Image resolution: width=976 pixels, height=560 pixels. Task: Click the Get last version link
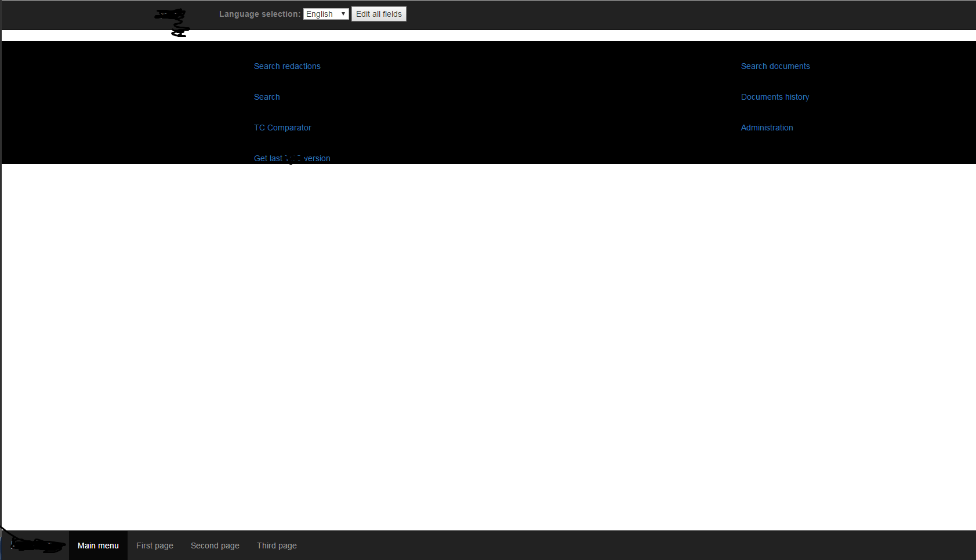[292, 158]
